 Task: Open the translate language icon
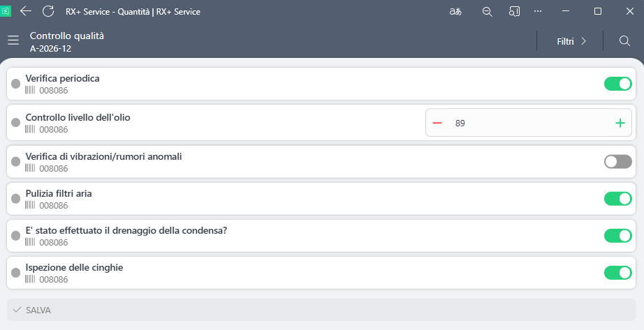point(455,11)
